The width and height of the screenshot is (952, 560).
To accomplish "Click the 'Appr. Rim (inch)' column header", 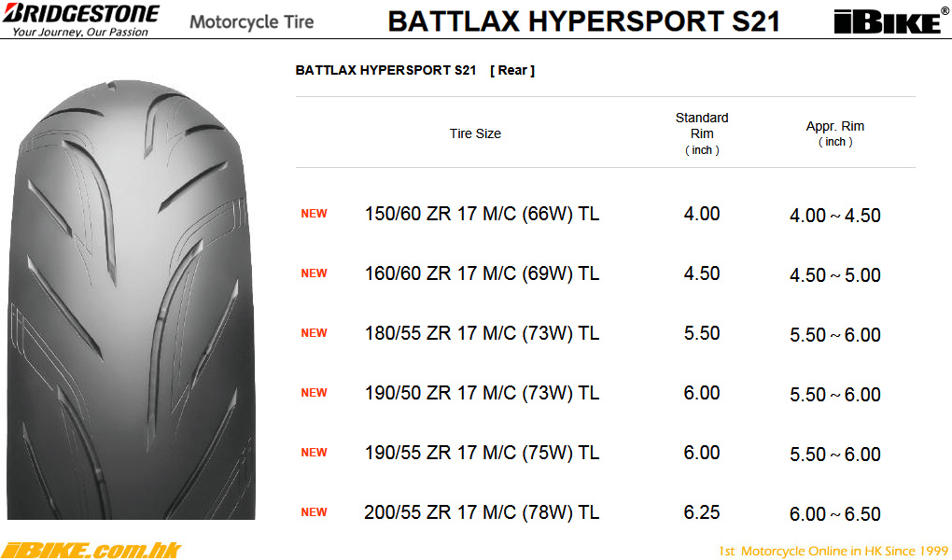I will point(834,133).
